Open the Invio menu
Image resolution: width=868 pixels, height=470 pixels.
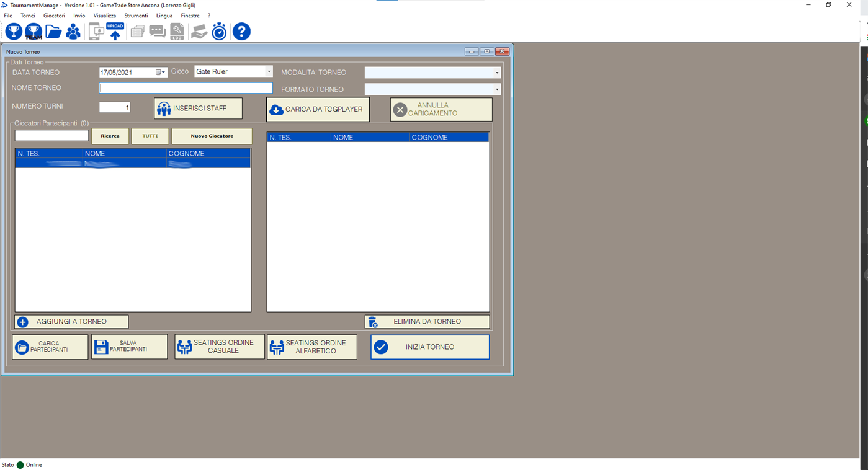pos(79,16)
